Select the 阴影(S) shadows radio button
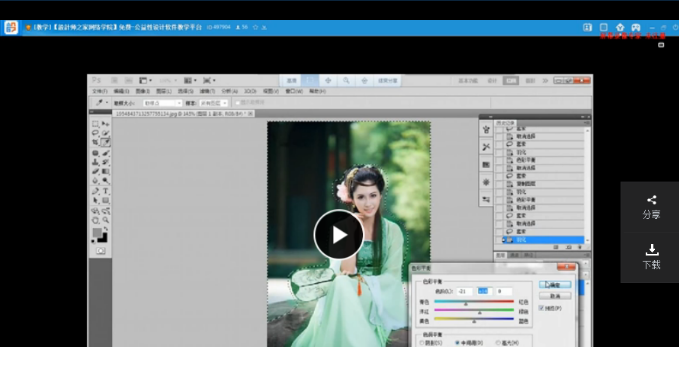The image size is (679, 370). point(422,343)
